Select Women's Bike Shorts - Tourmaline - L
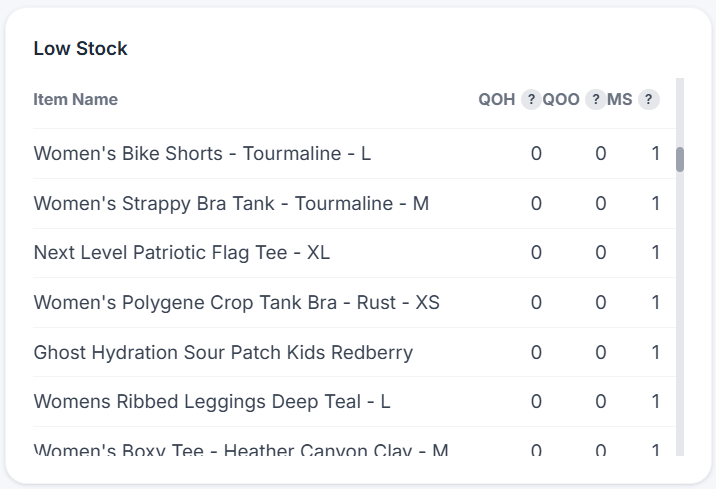 coord(202,153)
